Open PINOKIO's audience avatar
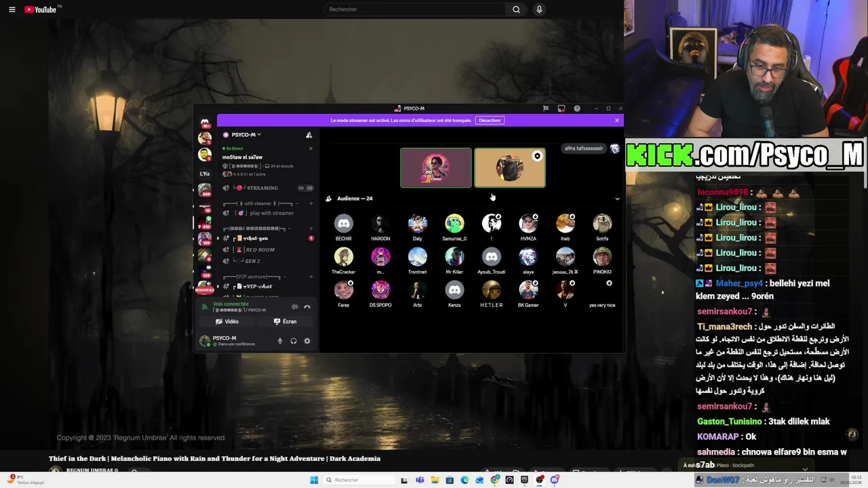Image resolution: width=868 pixels, height=488 pixels. pyautogui.click(x=602, y=257)
